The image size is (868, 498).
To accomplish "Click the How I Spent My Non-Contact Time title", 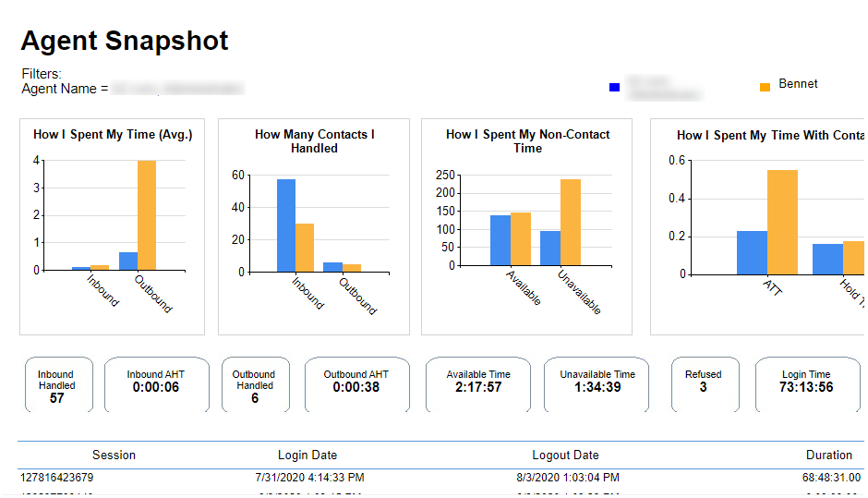I will point(527,141).
